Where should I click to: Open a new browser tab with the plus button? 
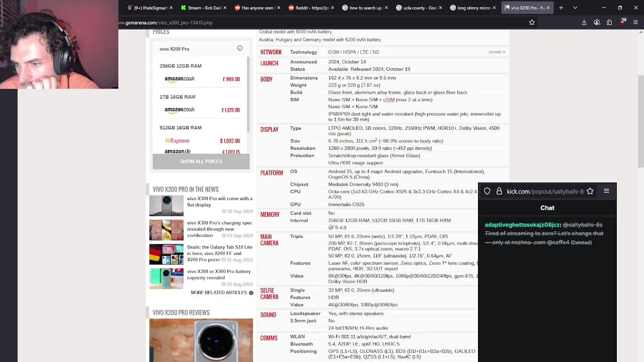pyautogui.click(x=561, y=8)
